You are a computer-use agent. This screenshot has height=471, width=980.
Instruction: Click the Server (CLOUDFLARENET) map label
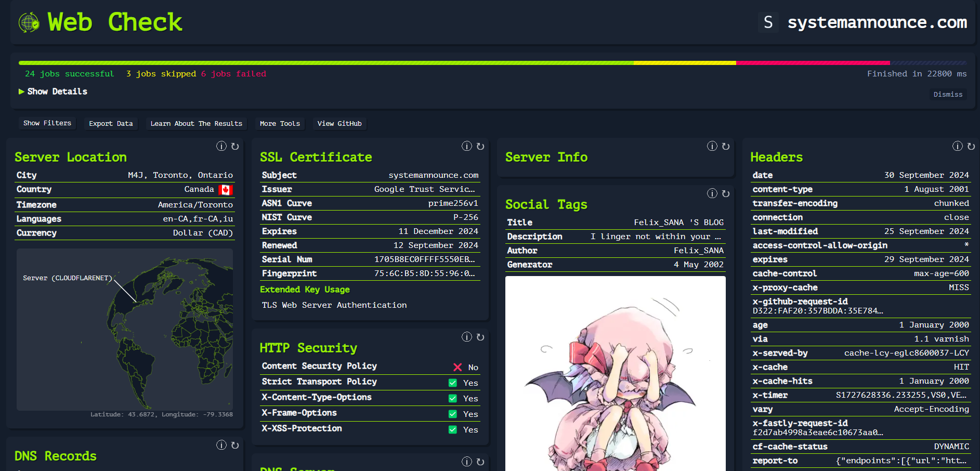[68, 278]
